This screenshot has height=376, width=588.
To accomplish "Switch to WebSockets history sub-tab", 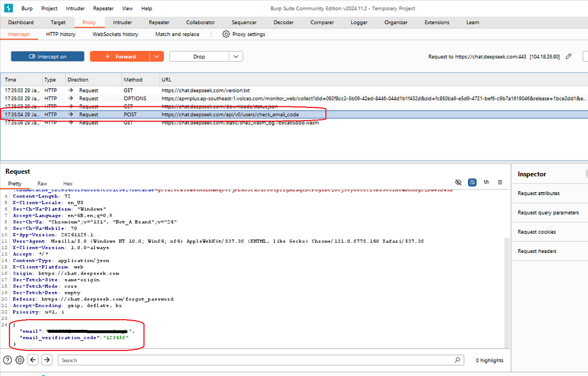I will tap(115, 34).
